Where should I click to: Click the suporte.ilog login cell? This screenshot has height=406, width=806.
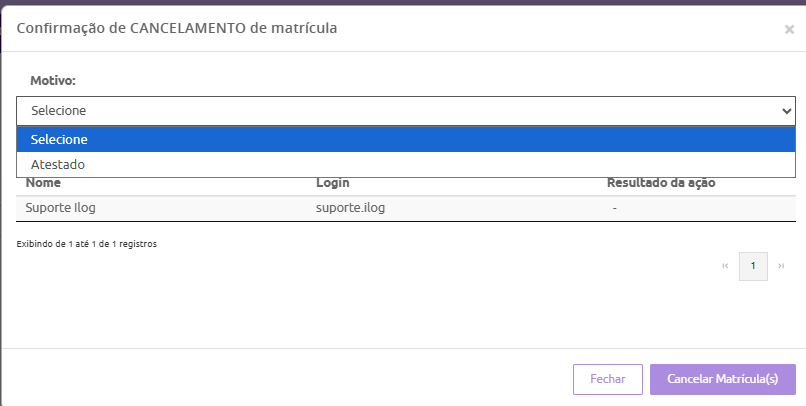(350, 207)
